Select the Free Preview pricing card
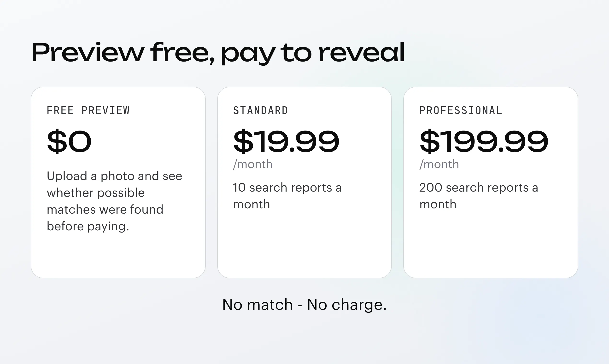 [x=118, y=182]
